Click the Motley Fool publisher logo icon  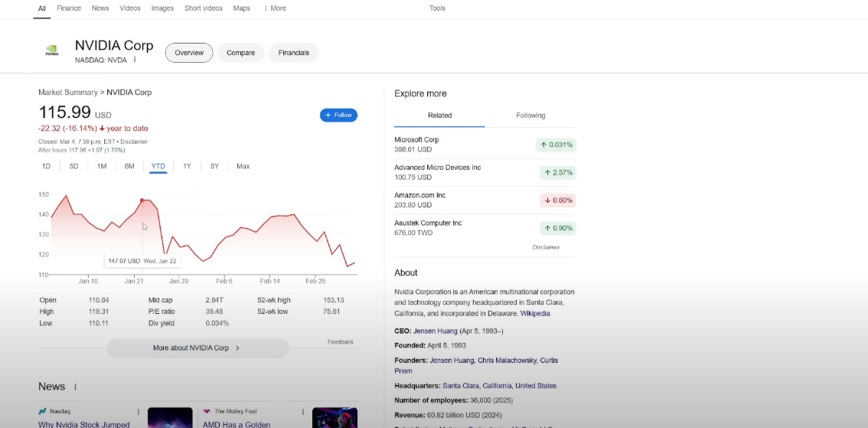point(207,411)
